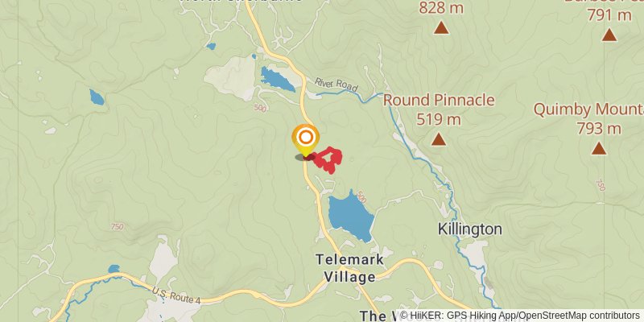Click the Telemark Village label
The image size is (644, 322).
coord(349,268)
